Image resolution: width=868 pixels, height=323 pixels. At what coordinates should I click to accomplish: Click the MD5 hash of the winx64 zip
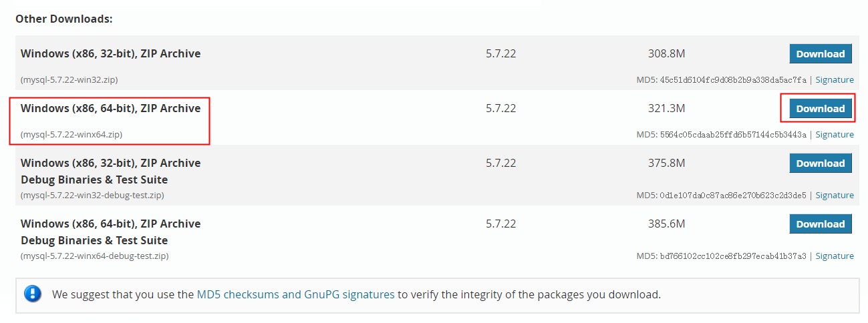click(733, 135)
